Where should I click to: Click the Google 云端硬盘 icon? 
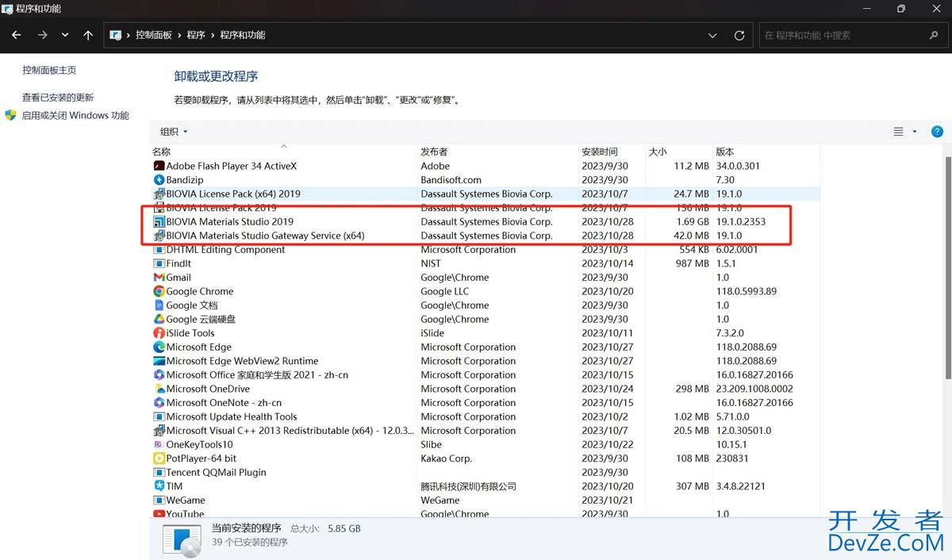point(159,319)
